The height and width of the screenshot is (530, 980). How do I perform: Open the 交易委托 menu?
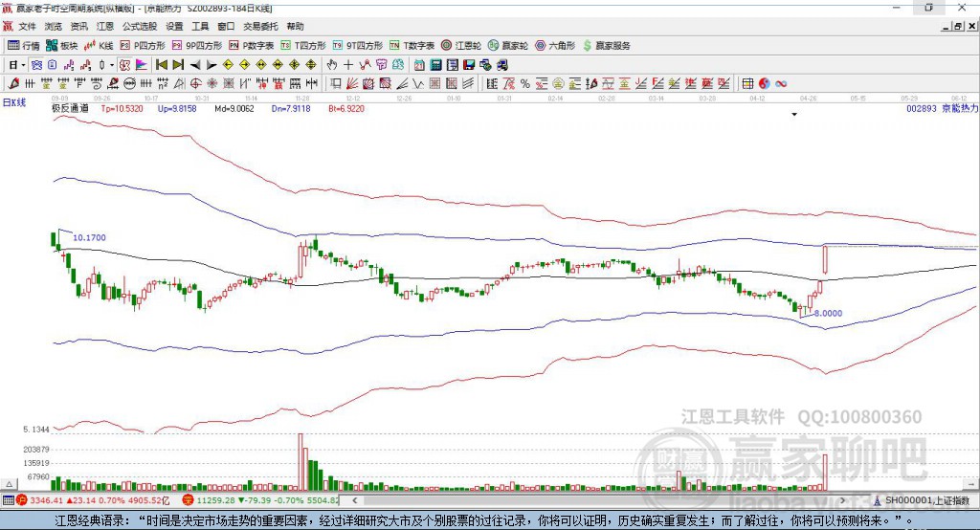pyautogui.click(x=260, y=26)
